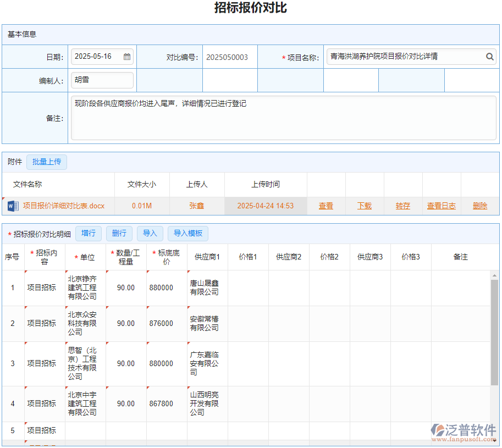
Task: Open the 日期 calendar date picker icon
Action: click(x=128, y=56)
